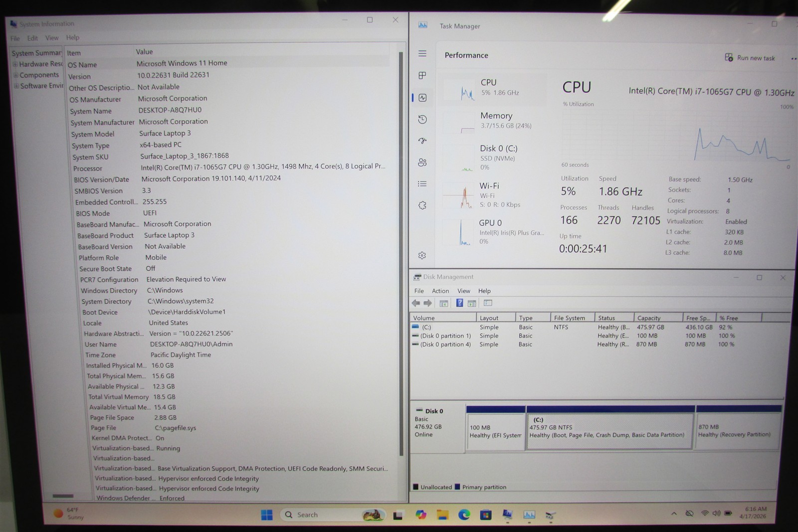Click the Disk 0 Basic label box
The height and width of the screenshot is (532, 798).
[x=437, y=428]
